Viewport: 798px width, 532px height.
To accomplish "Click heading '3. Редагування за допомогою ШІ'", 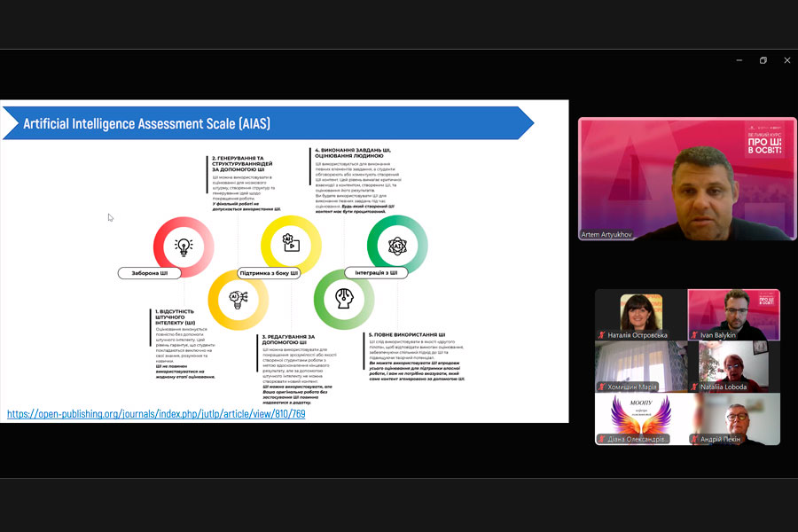I will tap(288, 340).
